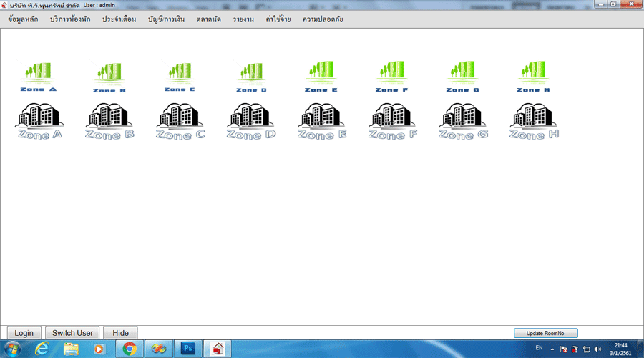Screen dimensions: 644x358
Task: Open the ข้อมูลหลัก menu
Action: pos(24,19)
